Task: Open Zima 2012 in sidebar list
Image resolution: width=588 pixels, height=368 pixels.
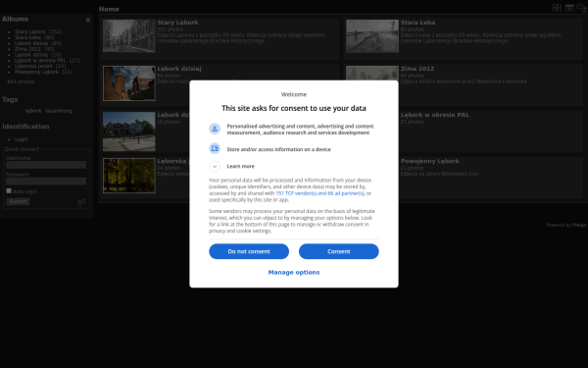Action: tap(27, 49)
